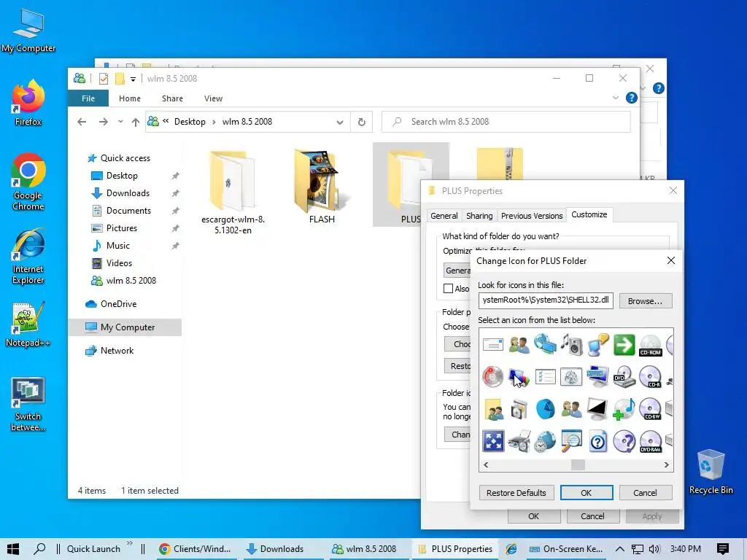Go to the Previous Versions tab
This screenshot has height=560, width=747.
point(532,216)
